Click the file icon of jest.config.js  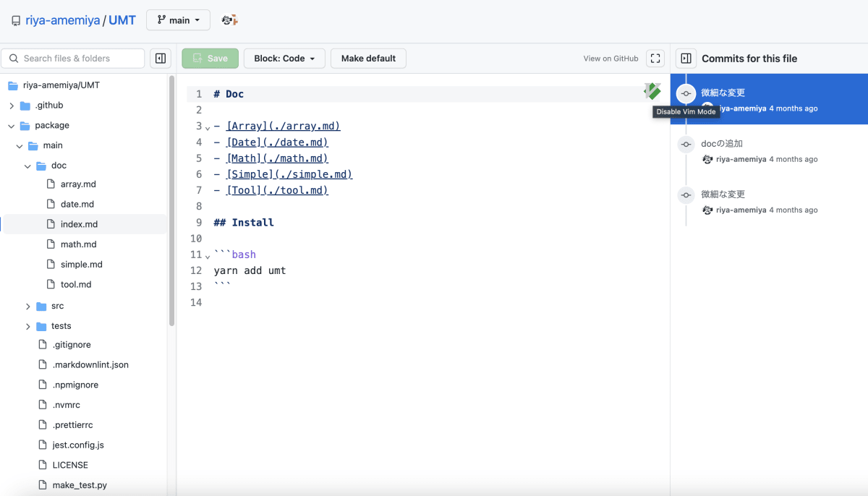pos(43,445)
